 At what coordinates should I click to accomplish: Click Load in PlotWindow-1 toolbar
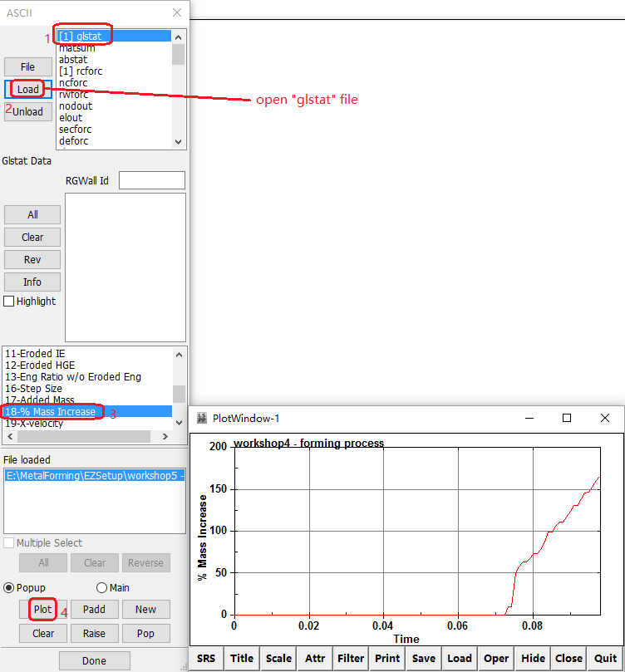click(x=460, y=658)
